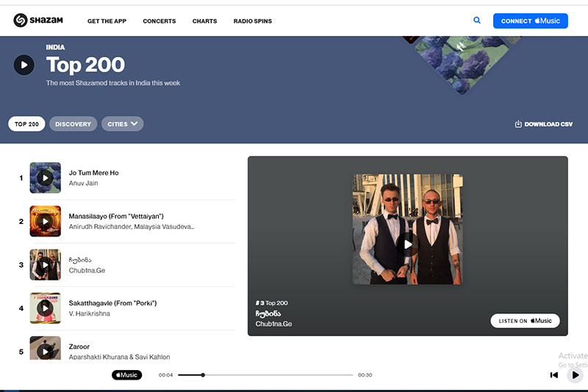Skip to previous track in player bar
The image size is (588, 392).
pyautogui.click(x=554, y=375)
